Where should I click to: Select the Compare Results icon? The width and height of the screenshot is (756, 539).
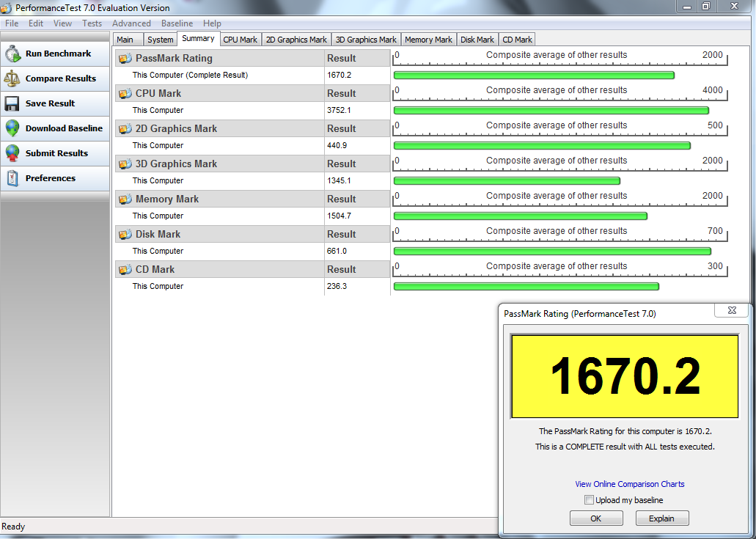coord(13,78)
